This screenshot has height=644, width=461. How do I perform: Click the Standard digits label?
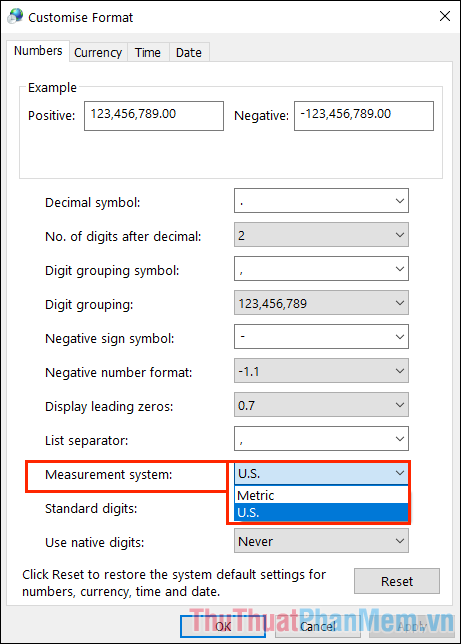(x=91, y=509)
